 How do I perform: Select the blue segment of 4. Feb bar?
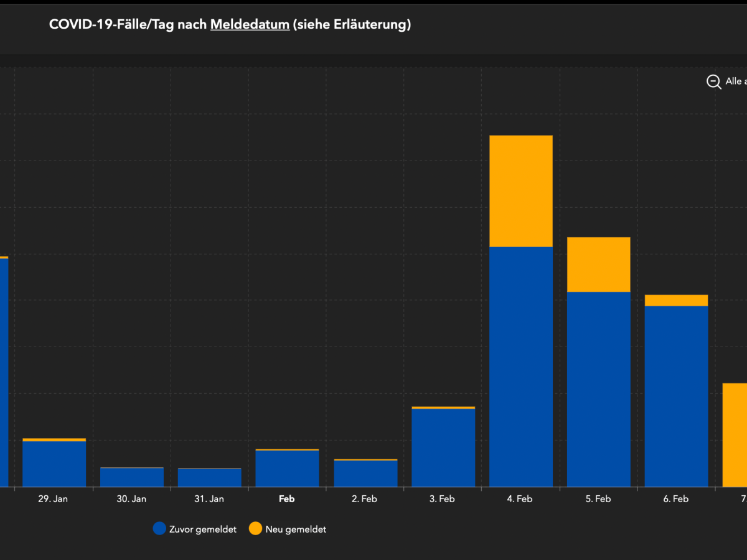pos(521,367)
